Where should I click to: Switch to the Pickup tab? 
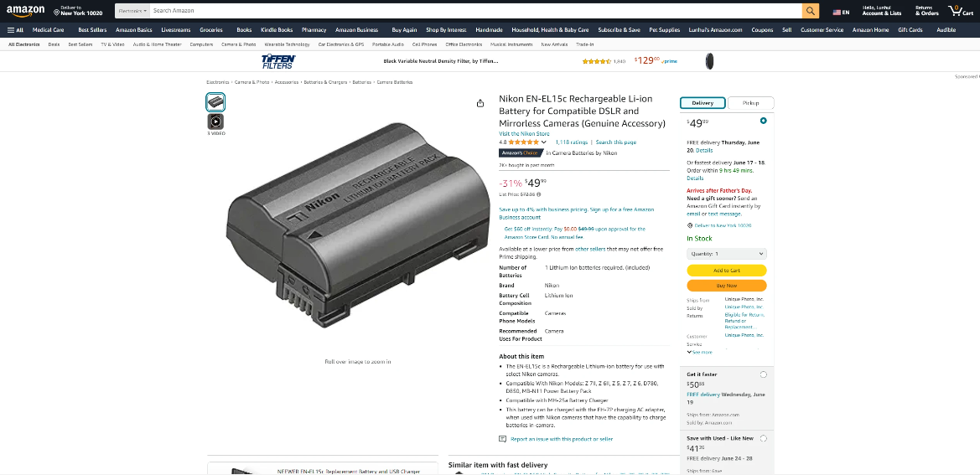point(751,103)
